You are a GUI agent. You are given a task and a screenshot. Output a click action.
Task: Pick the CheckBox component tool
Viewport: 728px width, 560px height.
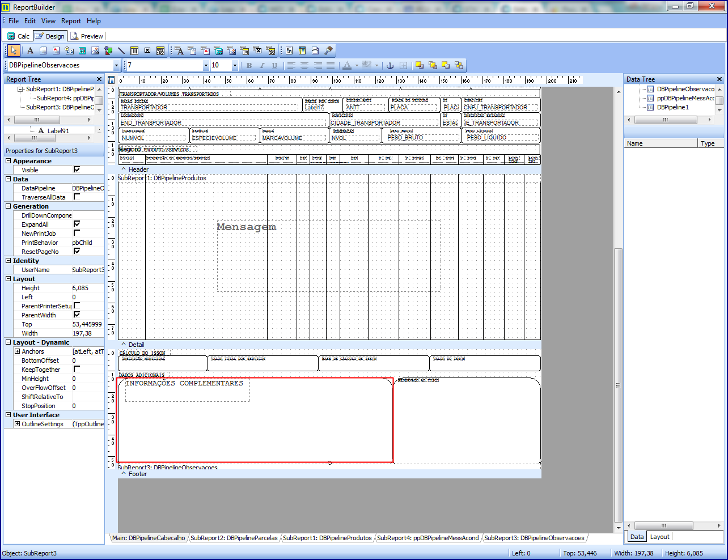point(147,50)
